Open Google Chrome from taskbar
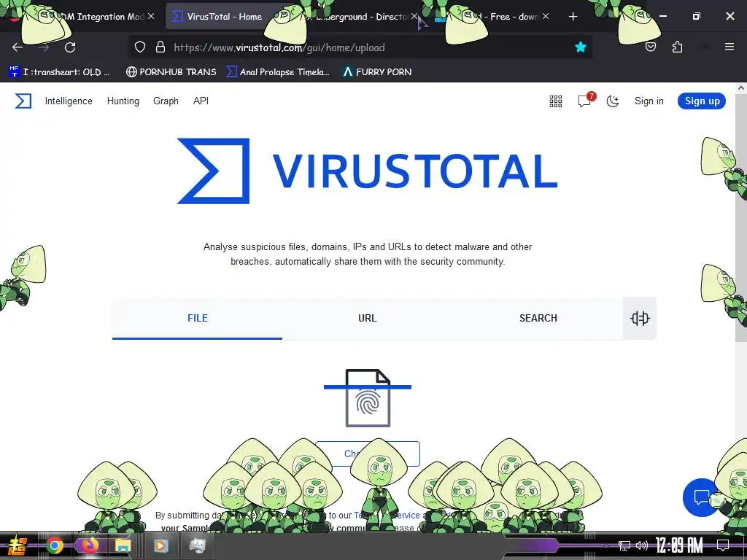The image size is (747, 560). pyautogui.click(x=55, y=545)
